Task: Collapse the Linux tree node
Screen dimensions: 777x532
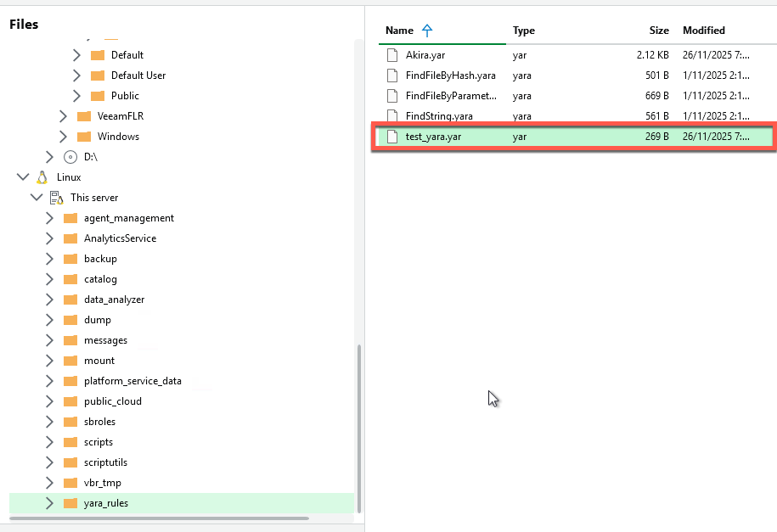Action: [22, 177]
